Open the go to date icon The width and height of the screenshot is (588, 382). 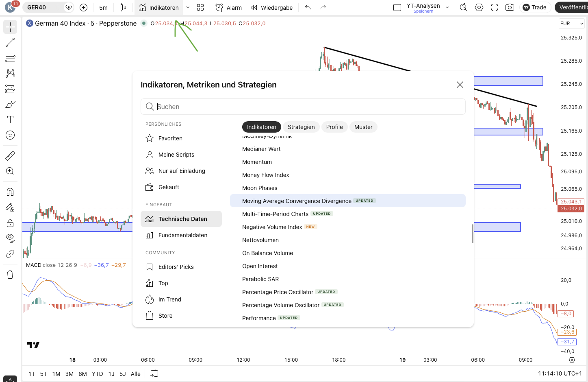(x=154, y=373)
